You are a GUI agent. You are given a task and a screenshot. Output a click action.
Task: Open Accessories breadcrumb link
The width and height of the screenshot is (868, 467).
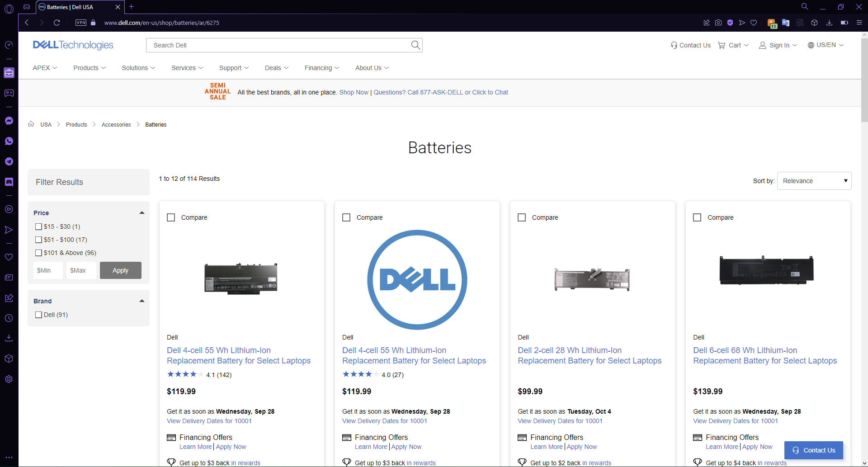(116, 124)
